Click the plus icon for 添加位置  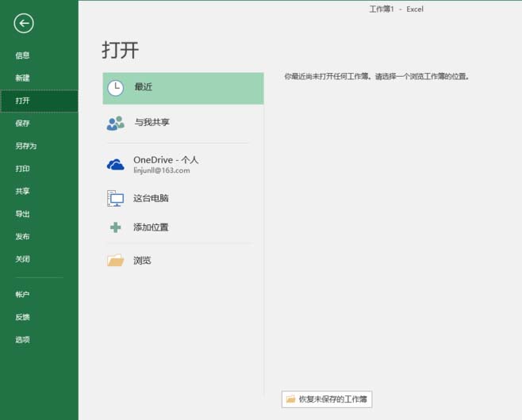pyautogui.click(x=116, y=227)
